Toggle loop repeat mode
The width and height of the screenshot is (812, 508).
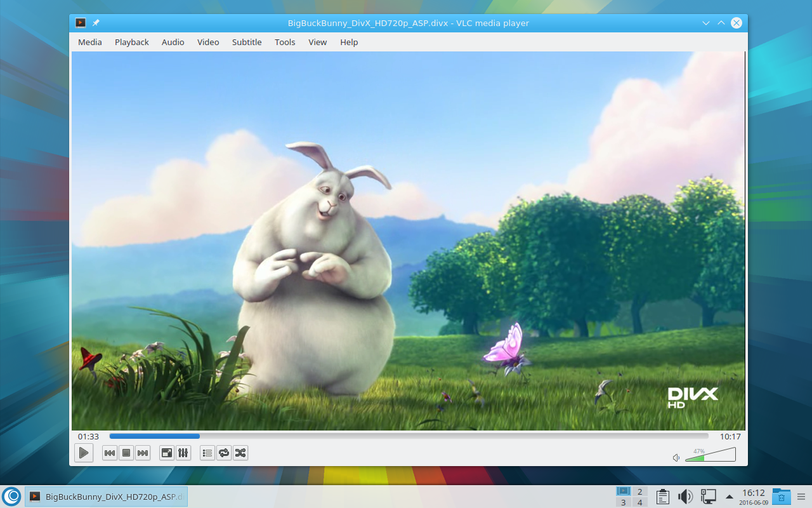pos(224,453)
